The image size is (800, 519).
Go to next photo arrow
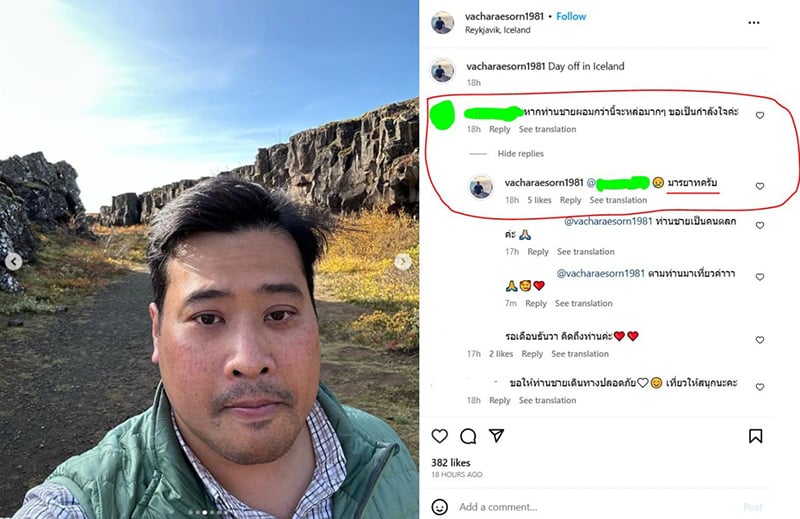[x=403, y=262]
